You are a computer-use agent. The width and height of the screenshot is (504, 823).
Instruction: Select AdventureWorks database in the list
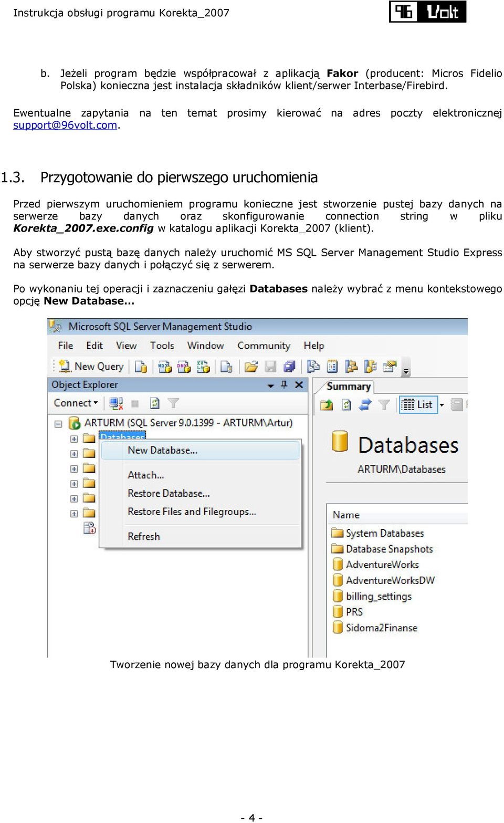(376, 565)
